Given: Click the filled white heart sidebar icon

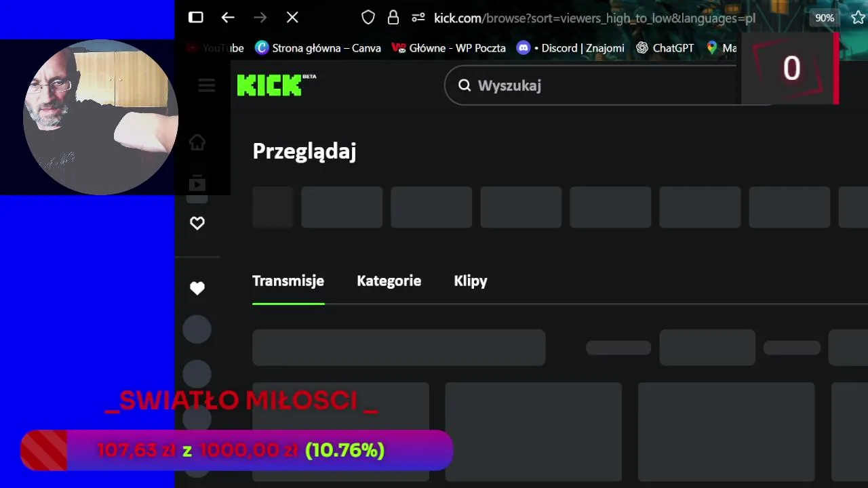Looking at the screenshot, I should coord(197,288).
